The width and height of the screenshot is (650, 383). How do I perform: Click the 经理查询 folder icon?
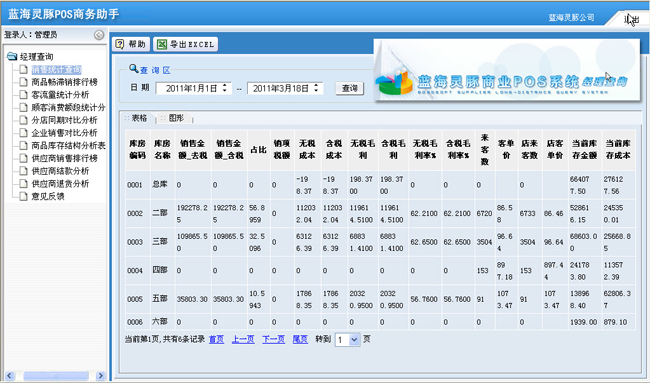(12, 56)
